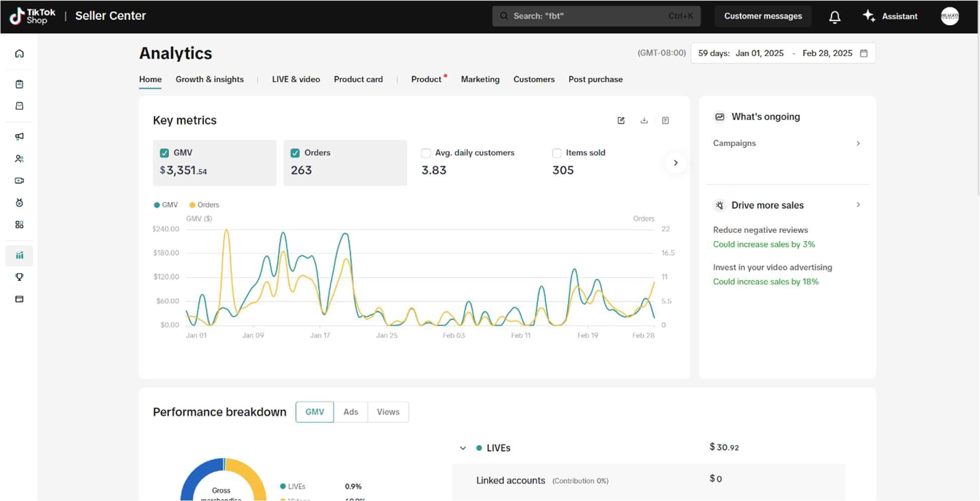980x501 pixels.
Task: Click the notification bell icon
Action: [834, 17]
